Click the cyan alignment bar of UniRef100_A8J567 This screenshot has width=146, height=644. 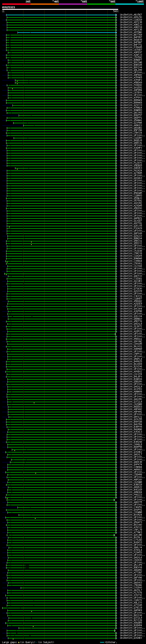61,15
